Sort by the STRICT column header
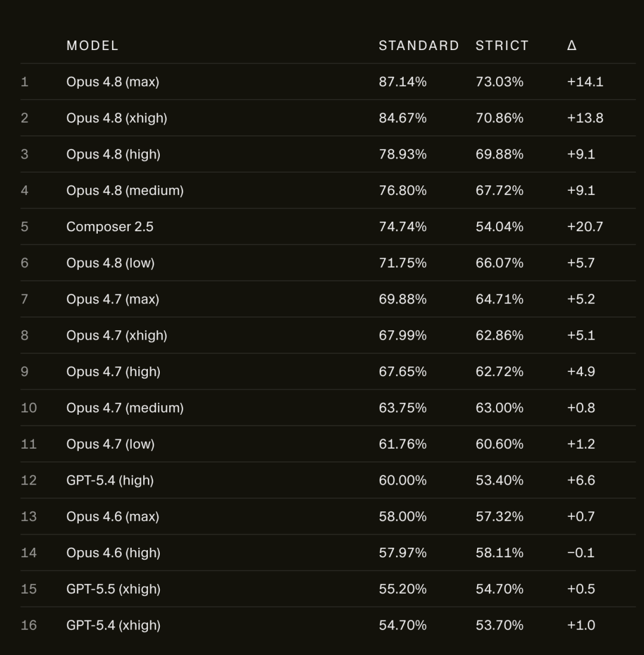 pos(502,45)
